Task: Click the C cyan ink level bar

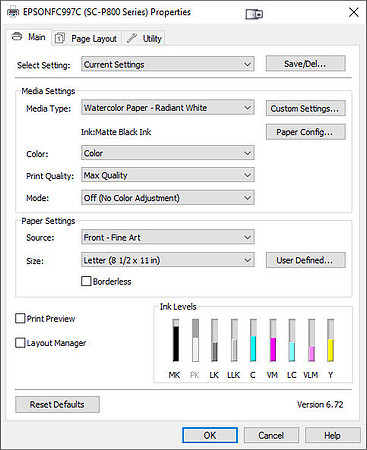Action: (x=253, y=340)
